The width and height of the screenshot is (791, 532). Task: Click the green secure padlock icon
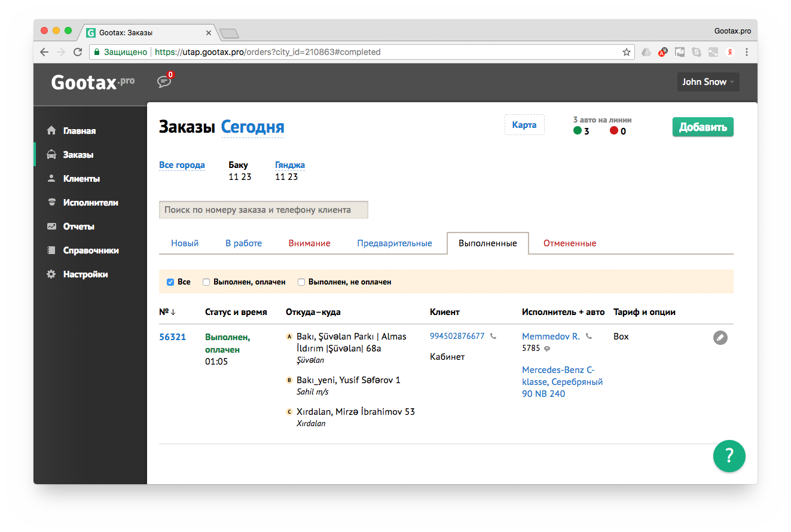pyautogui.click(x=97, y=52)
